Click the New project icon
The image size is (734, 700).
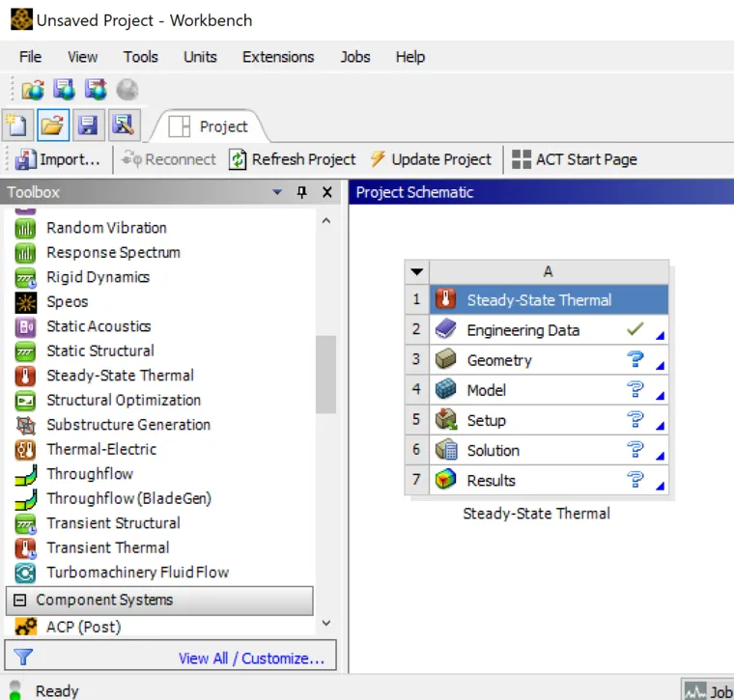pyautogui.click(x=18, y=126)
